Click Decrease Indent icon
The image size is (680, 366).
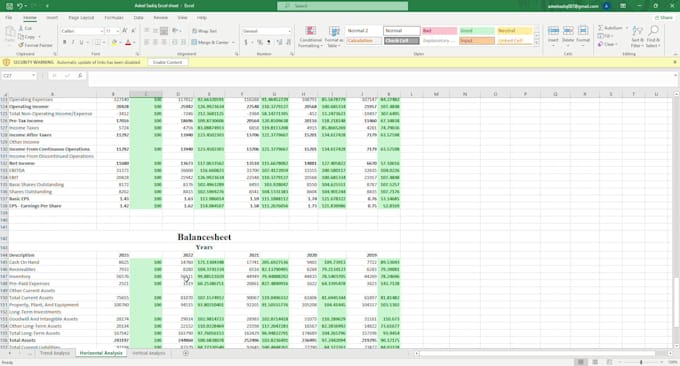tap(175, 42)
